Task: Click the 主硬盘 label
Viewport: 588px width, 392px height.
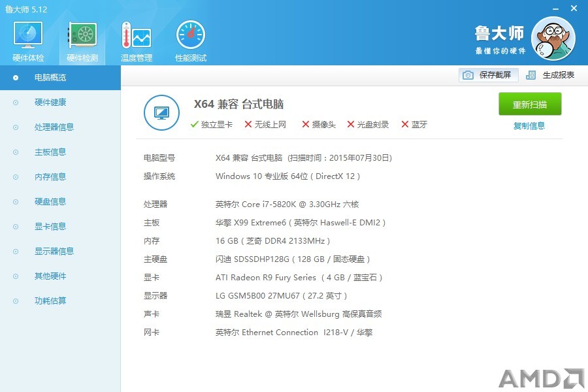Action: pos(155,259)
